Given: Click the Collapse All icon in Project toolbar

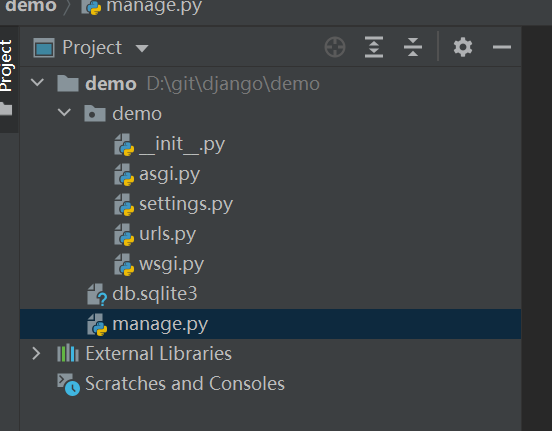Looking at the screenshot, I should click(x=413, y=47).
